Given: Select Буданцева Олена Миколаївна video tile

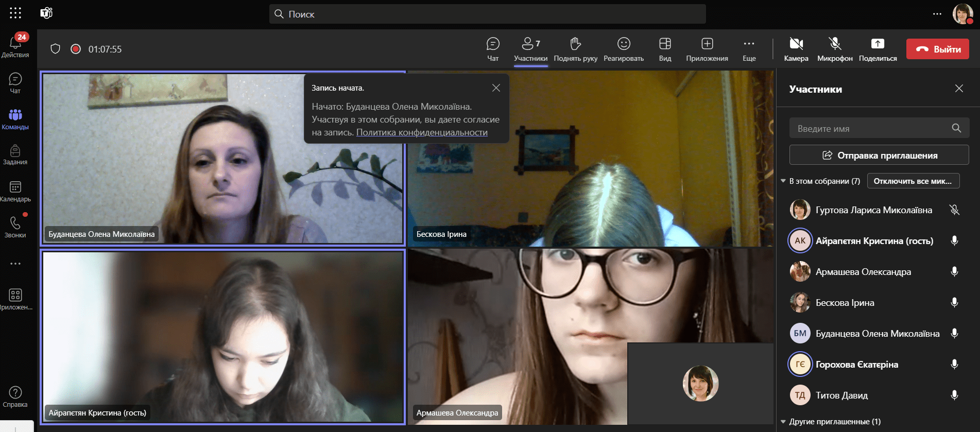Looking at the screenshot, I should click(x=222, y=158).
